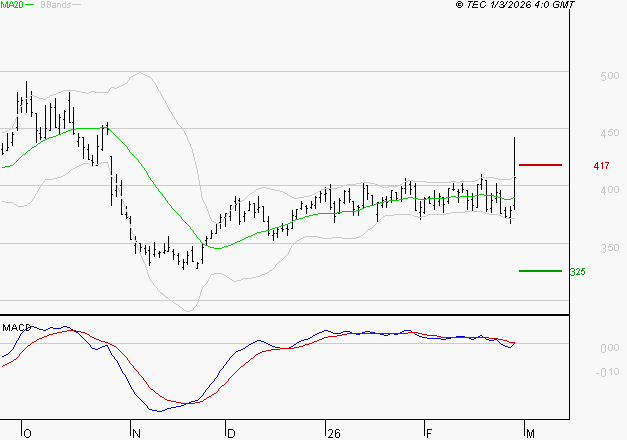Click the M month marker on time axis

(527, 433)
